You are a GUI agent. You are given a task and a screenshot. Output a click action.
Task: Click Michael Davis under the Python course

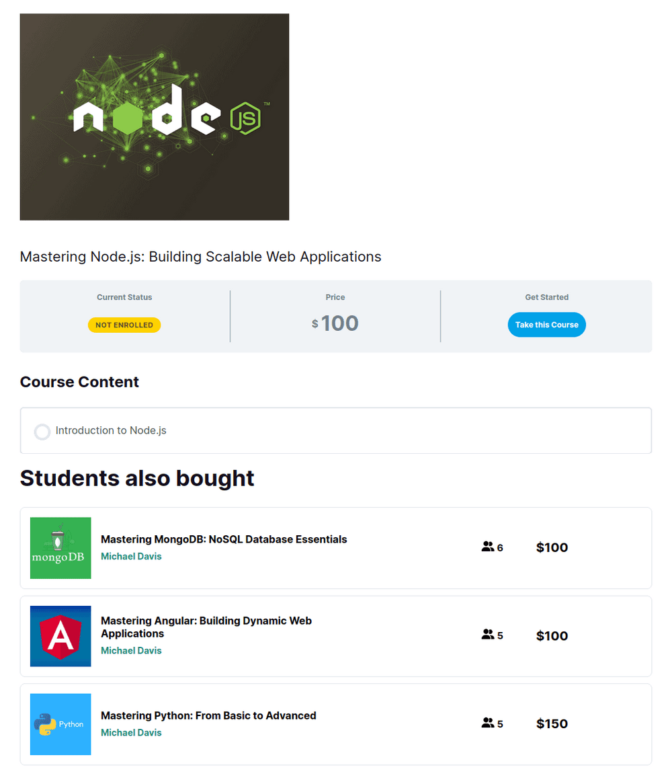[x=131, y=732]
